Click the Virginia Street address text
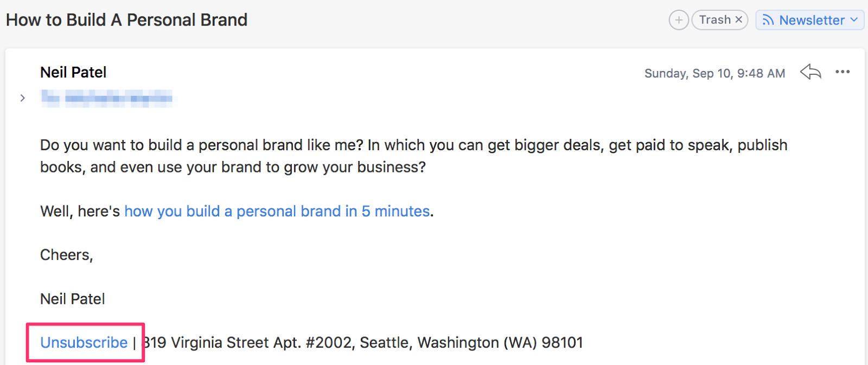The width and height of the screenshot is (868, 365). click(363, 342)
